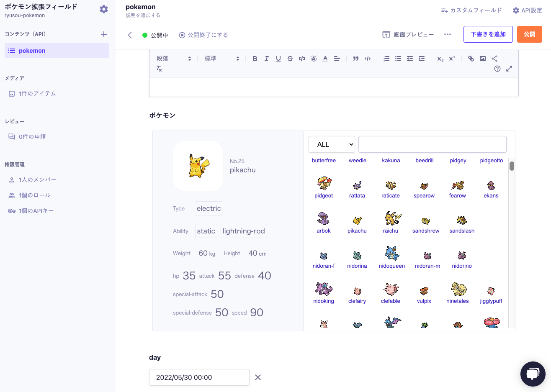Image resolution: width=551 pixels, height=392 pixels.
Task: Select pokemon in the content API list
Action: pyautogui.click(x=57, y=51)
